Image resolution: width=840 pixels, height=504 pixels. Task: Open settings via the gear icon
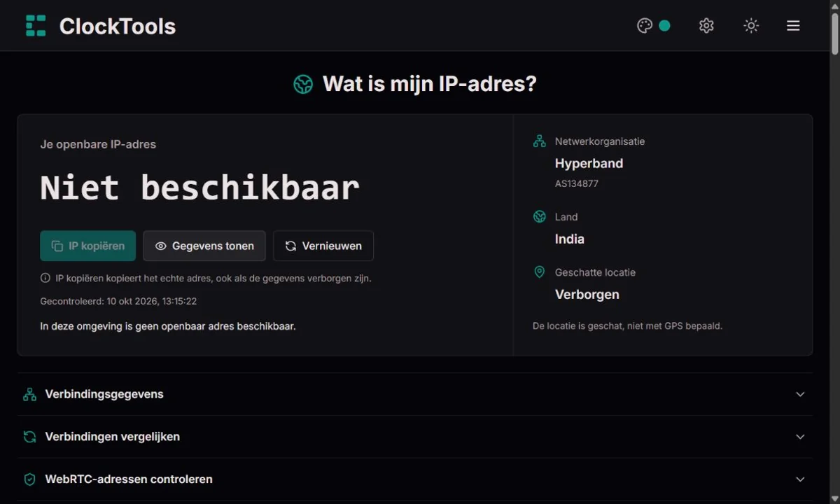pyautogui.click(x=706, y=26)
